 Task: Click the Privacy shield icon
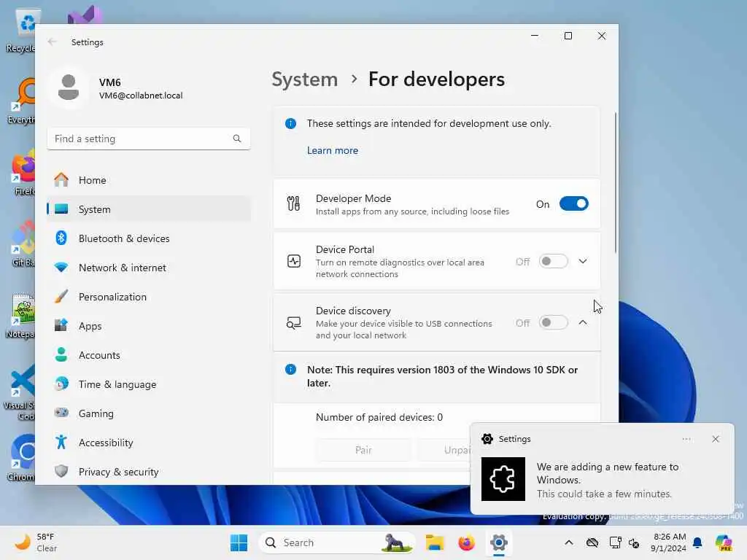[x=61, y=472]
